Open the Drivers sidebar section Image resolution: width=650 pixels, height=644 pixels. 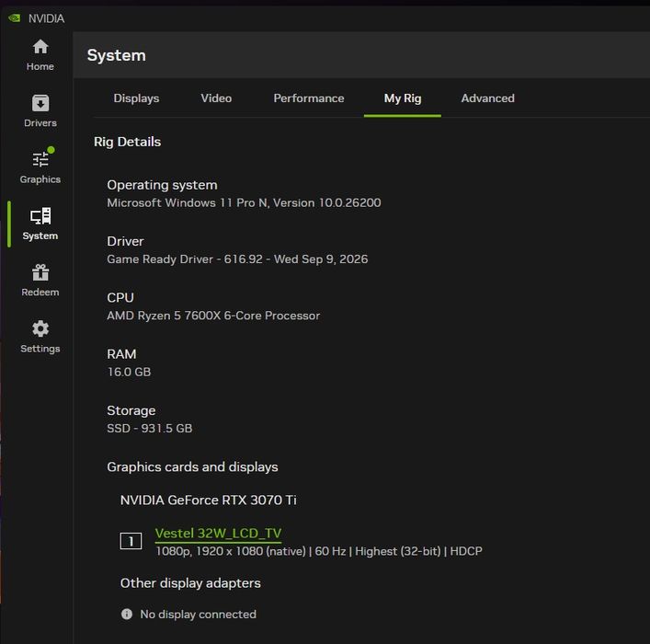[40, 111]
